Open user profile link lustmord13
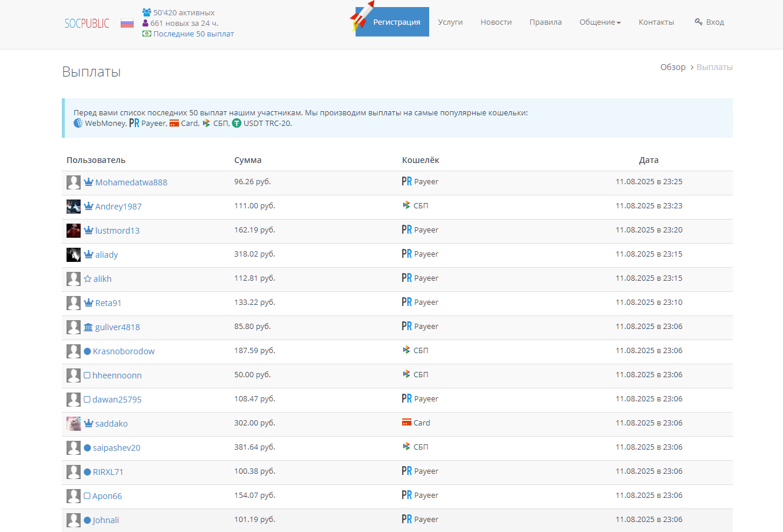The image size is (783, 532). coord(117,231)
